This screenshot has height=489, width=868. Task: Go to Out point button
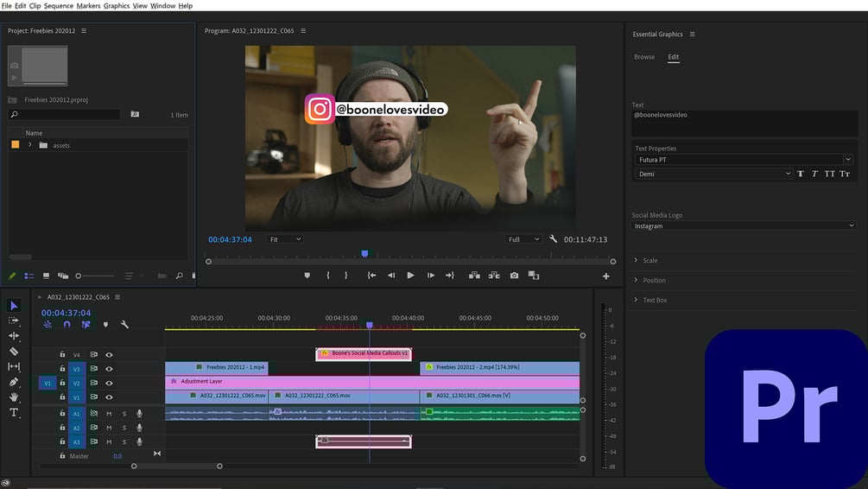coord(449,276)
